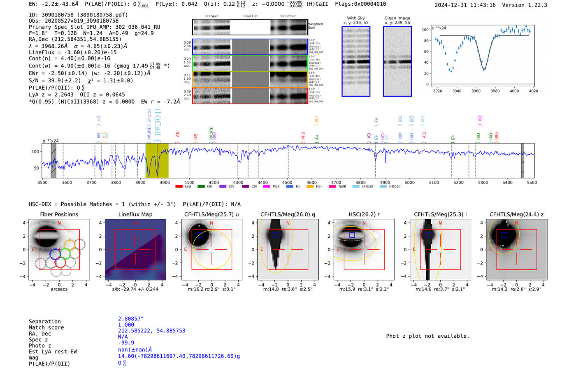Click the Match score value 1.000
This screenshot has height=392, width=576.
[126, 325]
